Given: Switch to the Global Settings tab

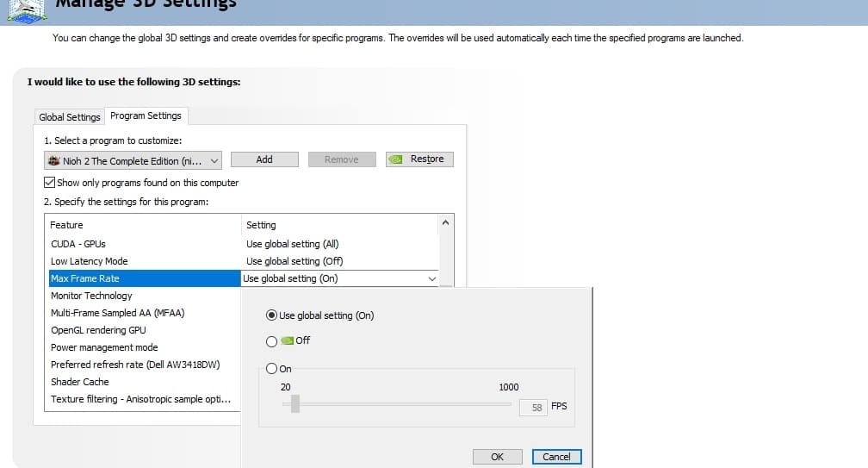Looking at the screenshot, I should coord(70,117).
